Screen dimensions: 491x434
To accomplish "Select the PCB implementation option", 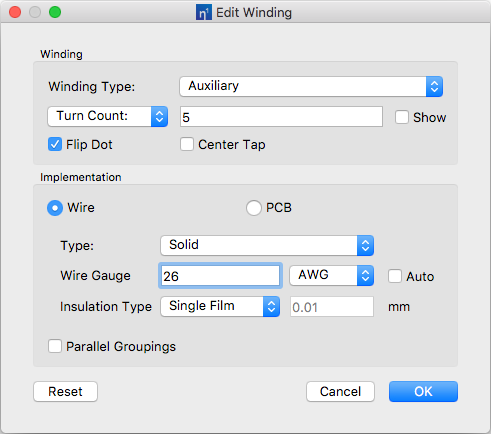I will (x=254, y=208).
